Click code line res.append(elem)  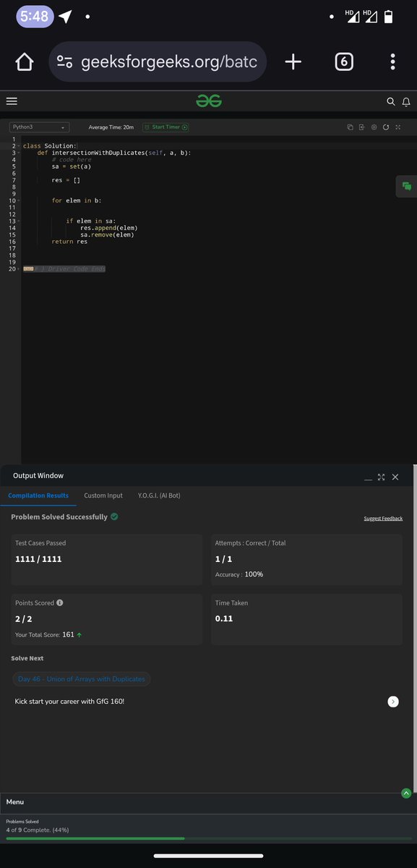click(x=109, y=228)
